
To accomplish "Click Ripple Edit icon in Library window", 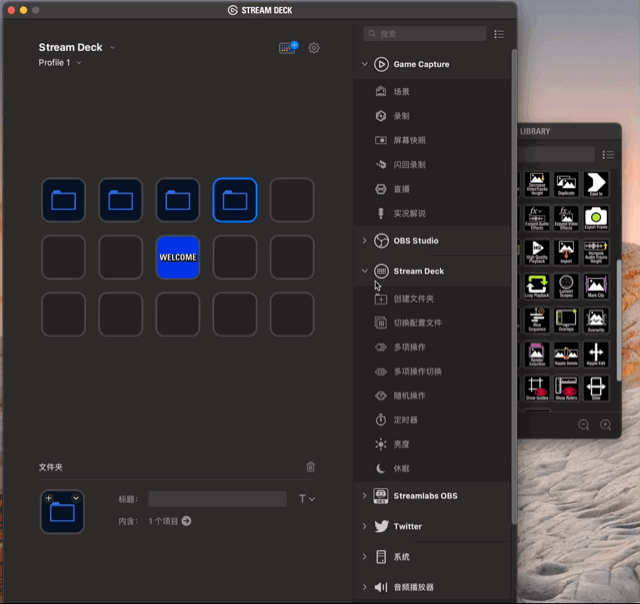I will (596, 354).
